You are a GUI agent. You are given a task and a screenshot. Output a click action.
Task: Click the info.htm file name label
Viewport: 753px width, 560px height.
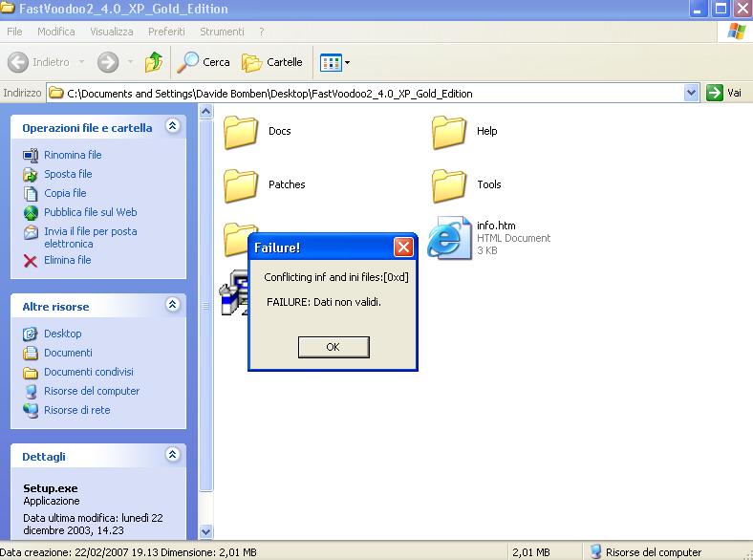pos(496,226)
